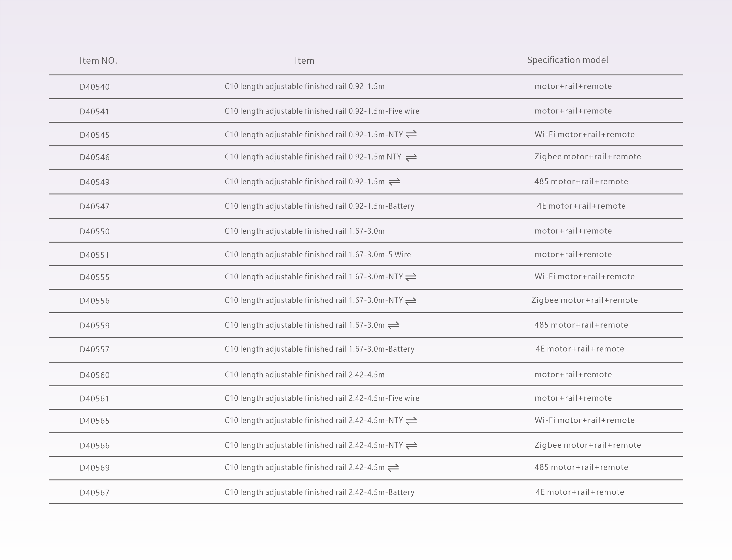732x560 pixels.
Task: Select item number D40567
Action: 95,493
